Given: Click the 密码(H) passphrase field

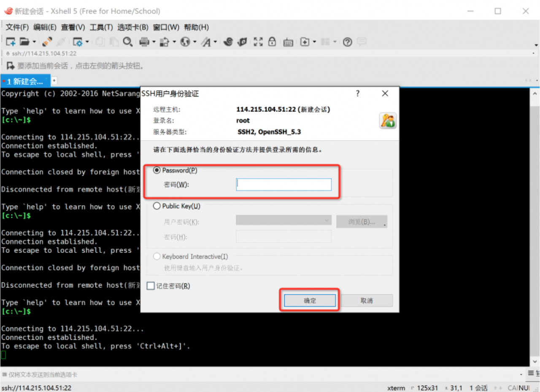Looking at the screenshot, I should click(284, 236).
